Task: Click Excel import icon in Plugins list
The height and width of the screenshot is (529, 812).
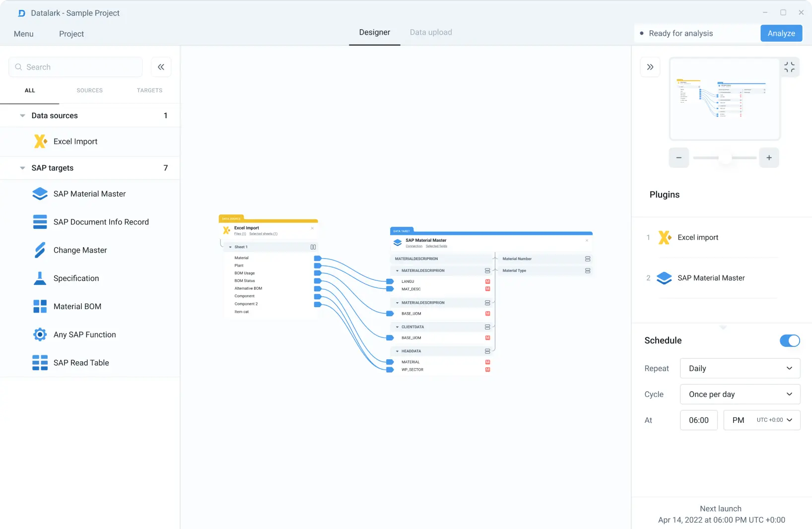Action: pyautogui.click(x=665, y=237)
